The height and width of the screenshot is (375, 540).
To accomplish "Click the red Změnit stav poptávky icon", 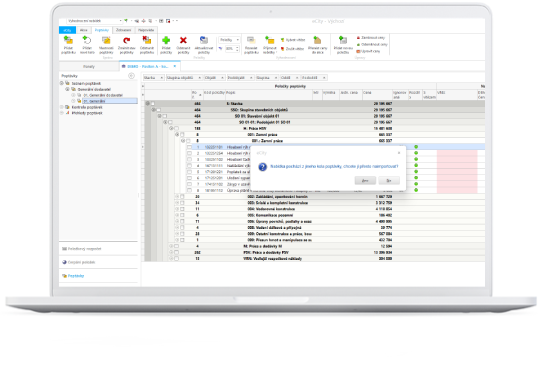I will pyautogui.click(x=127, y=41).
